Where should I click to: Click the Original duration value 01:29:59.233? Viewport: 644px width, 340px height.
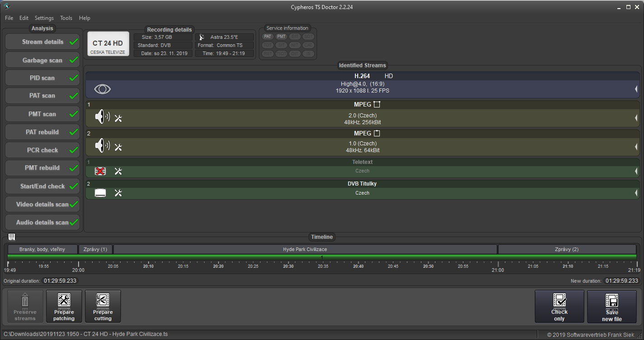click(x=61, y=281)
